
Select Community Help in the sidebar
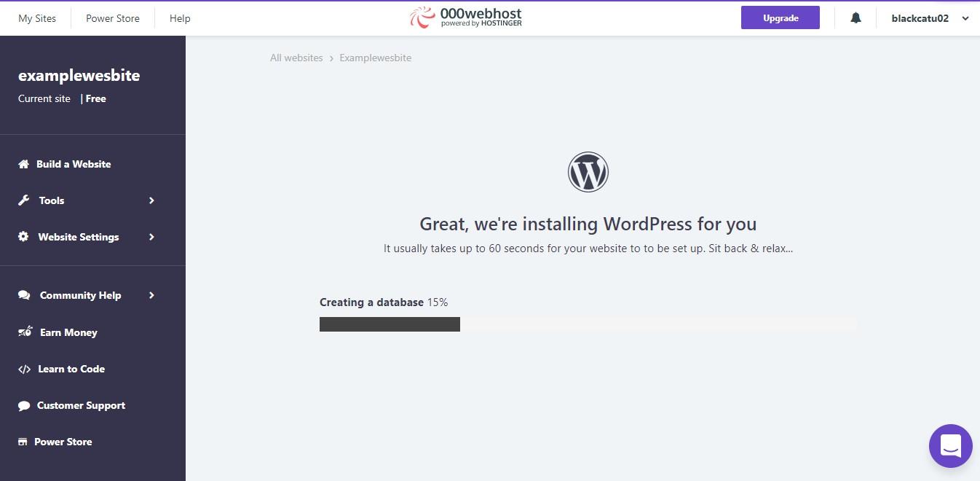pos(80,295)
